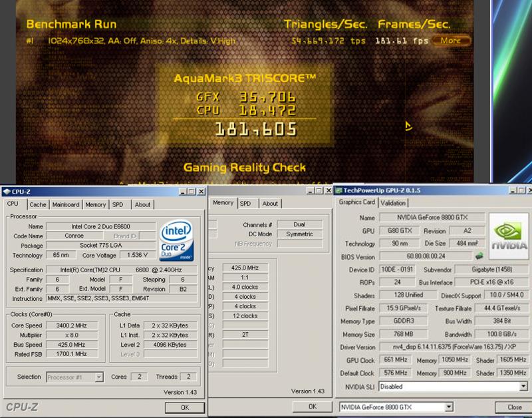This screenshot has height=418, width=532.
Task: Expand the NVIDIA SLI Disabled dropdown
Action: point(523,387)
